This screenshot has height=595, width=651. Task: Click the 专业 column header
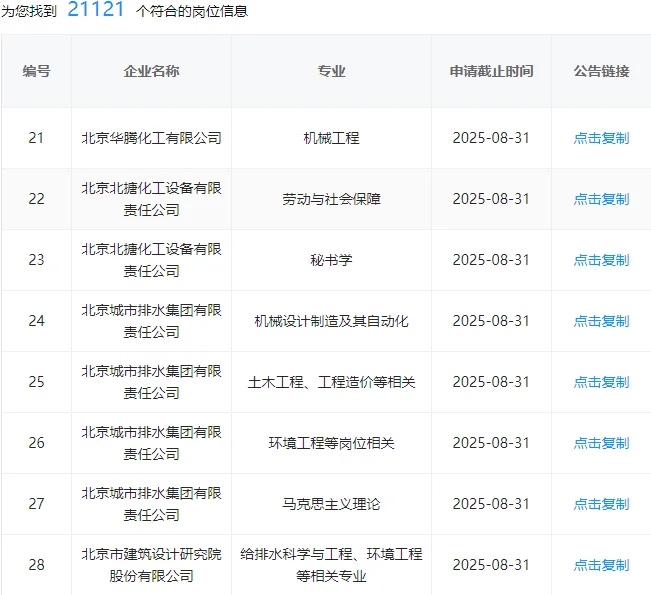[x=331, y=71]
